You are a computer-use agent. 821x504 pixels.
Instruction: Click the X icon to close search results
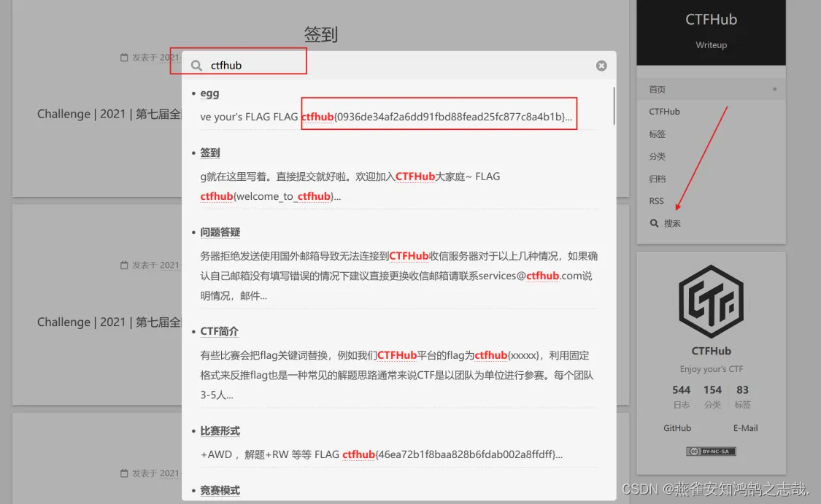pos(601,65)
